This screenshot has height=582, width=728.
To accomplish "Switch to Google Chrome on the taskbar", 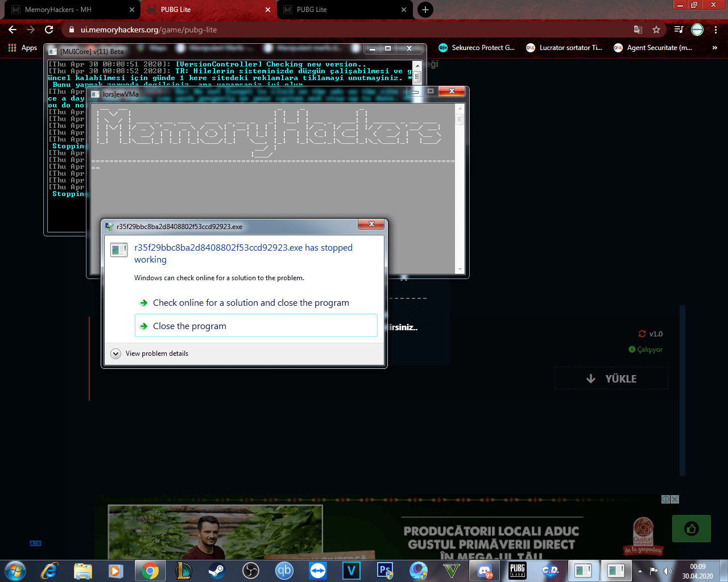I will 150,570.
